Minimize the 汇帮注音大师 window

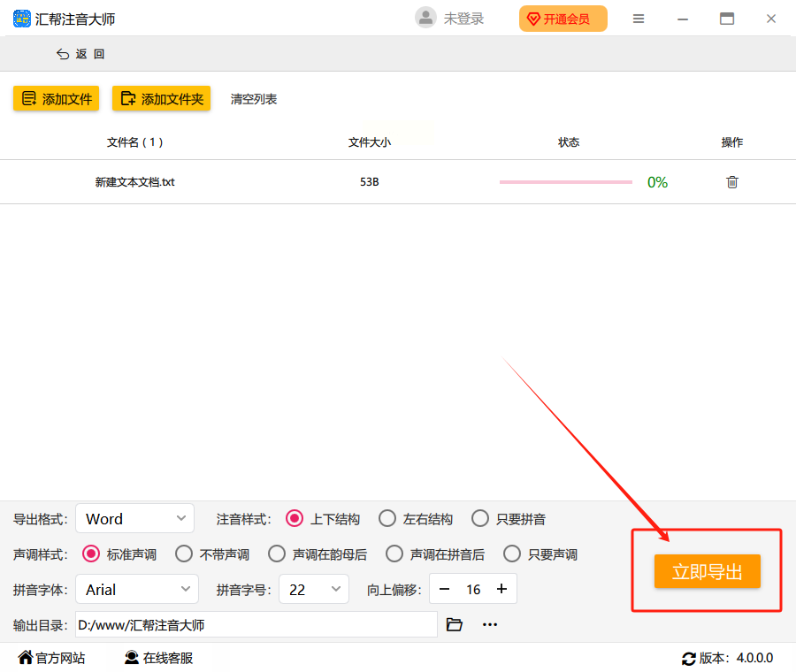point(683,19)
